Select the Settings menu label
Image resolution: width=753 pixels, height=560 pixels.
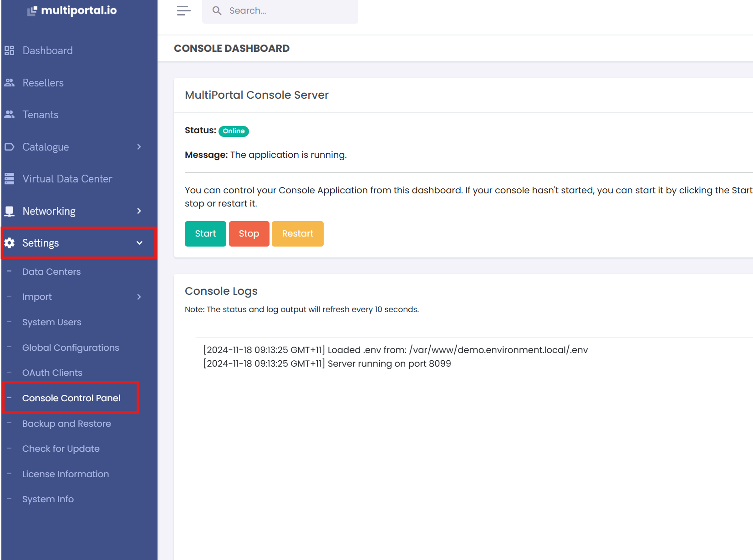41,243
